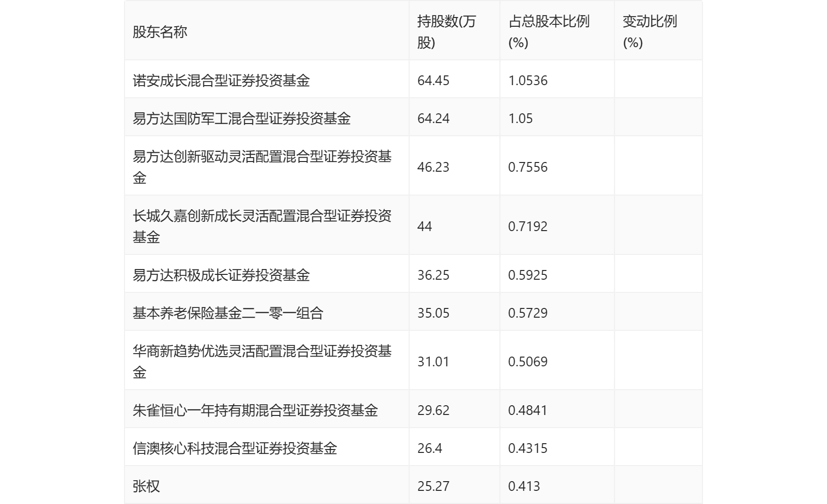The height and width of the screenshot is (504, 827).
Task: Click the 0.7192 percentage value
Action: [x=528, y=226]
